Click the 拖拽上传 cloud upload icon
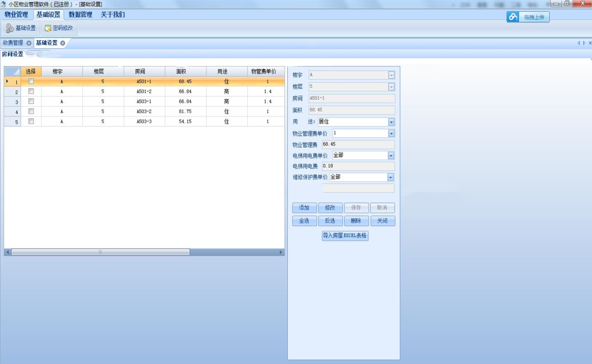This screenshot has width=592, height=364. click(514, 17)
